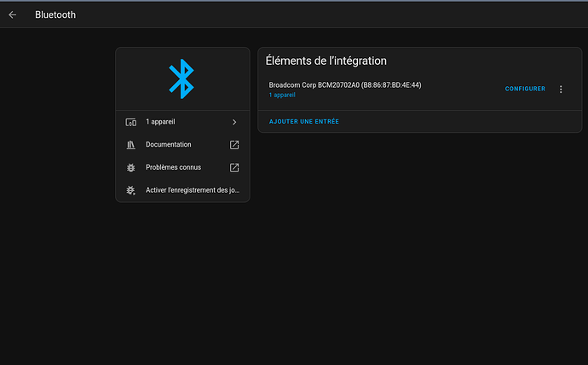Click devices icon beside 1 appareil
The width and height of the screenshot is (588, 365).
click(x=131, y=122)
